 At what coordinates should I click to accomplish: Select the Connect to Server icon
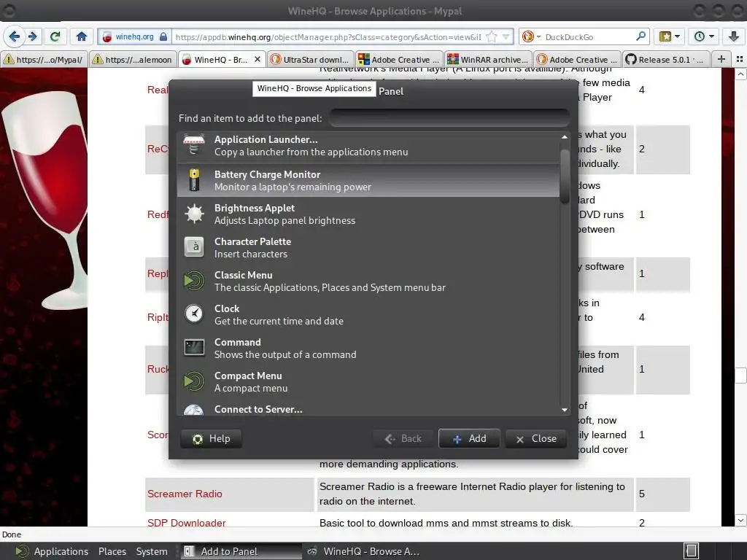click(194, 410)
